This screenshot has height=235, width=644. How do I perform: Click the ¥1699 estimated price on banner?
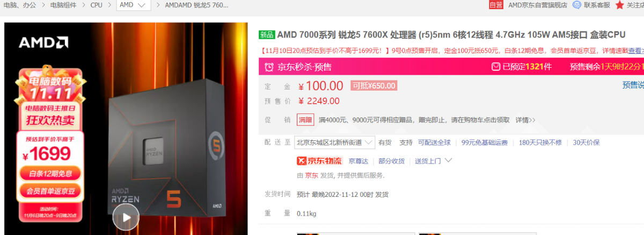(47, 154)
